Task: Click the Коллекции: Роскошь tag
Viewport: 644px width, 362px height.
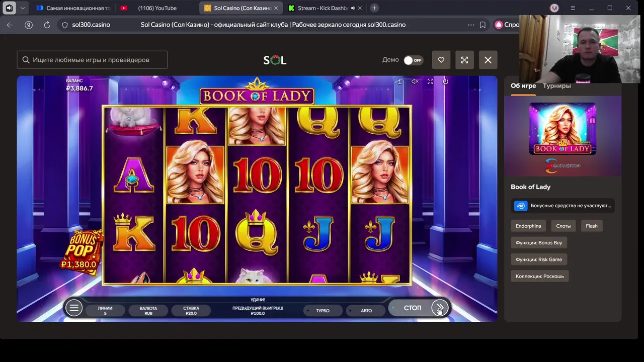Action: 540,277
